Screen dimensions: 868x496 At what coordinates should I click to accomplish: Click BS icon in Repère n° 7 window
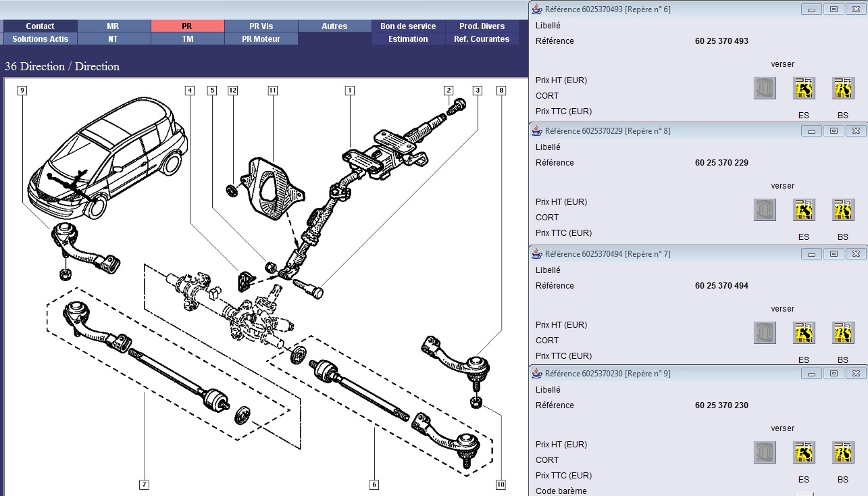tap(843, 333)
